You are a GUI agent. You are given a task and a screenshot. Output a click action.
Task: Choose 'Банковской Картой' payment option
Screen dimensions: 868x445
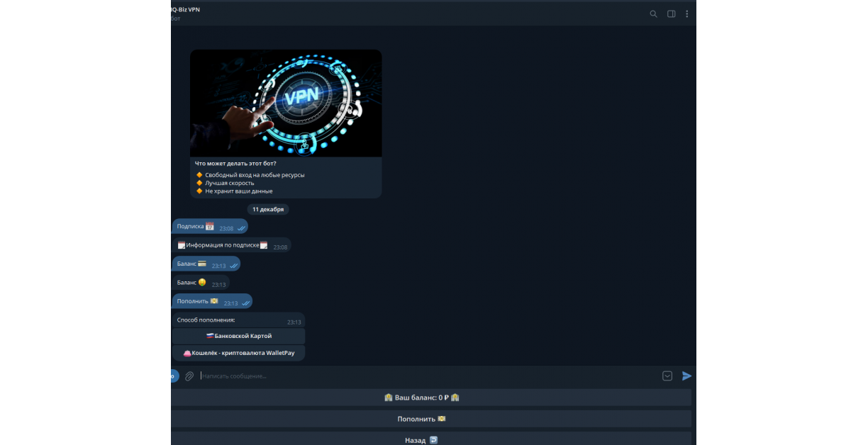238,336
